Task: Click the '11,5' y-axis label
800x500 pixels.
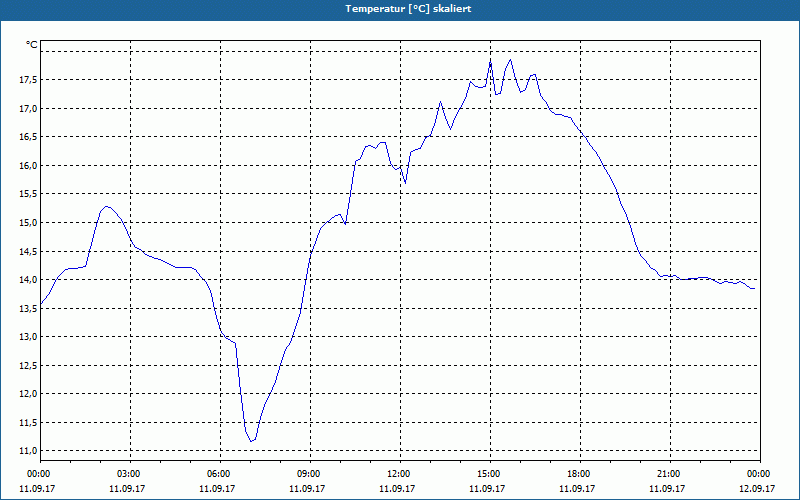Action: (28, 422)
